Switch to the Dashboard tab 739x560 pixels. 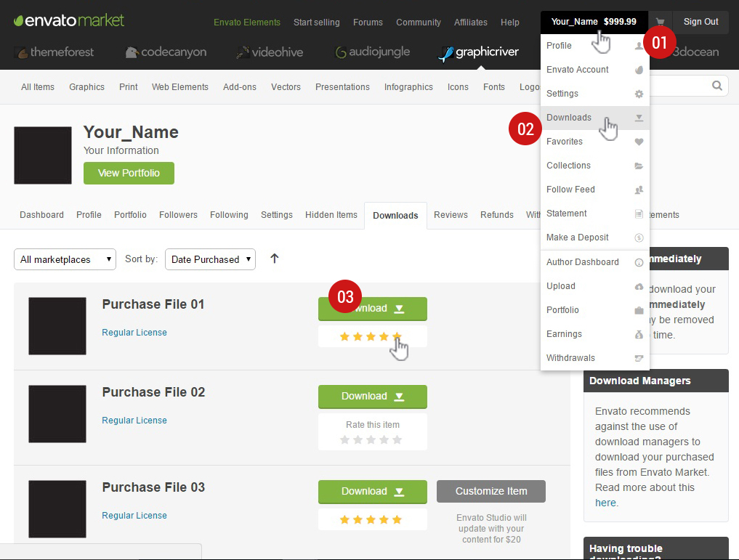click(x=41, y=215)
